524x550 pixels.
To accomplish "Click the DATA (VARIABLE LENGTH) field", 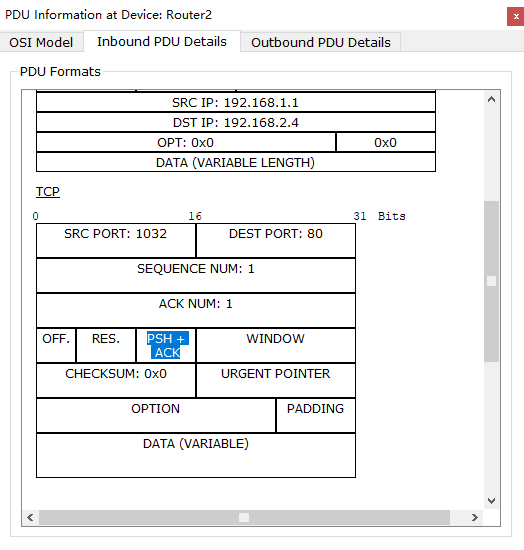I will [236, 162].
